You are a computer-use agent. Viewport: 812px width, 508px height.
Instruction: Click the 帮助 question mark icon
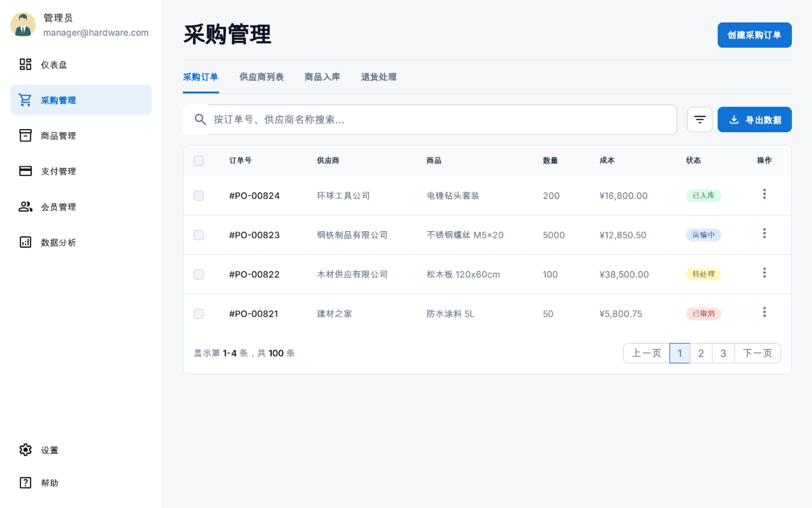(x=25, y=483)
